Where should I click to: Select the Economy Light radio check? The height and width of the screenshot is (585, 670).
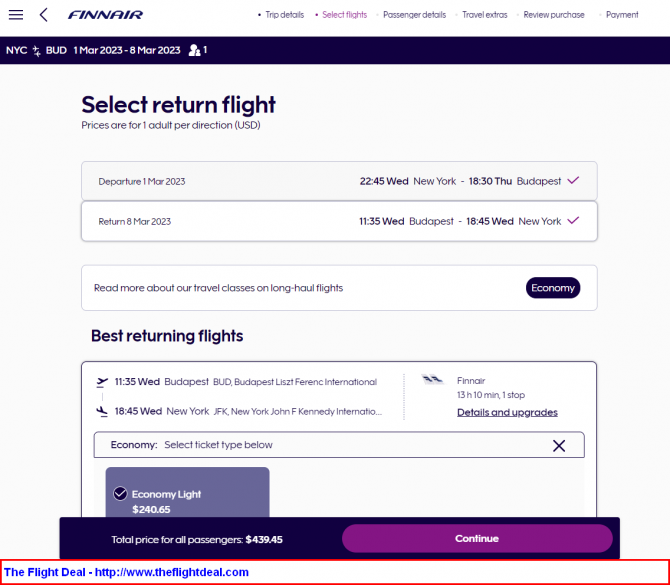click(x=120, y=494)
